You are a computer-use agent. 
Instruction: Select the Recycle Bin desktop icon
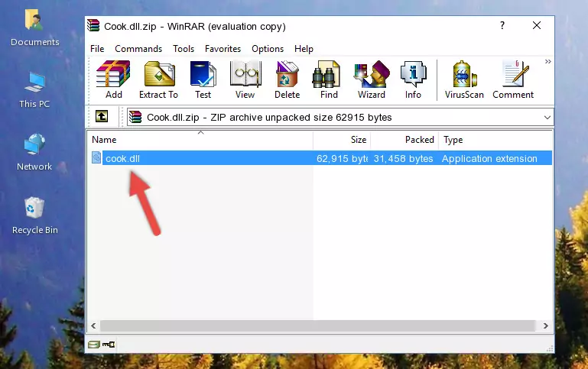coord(35,216)
